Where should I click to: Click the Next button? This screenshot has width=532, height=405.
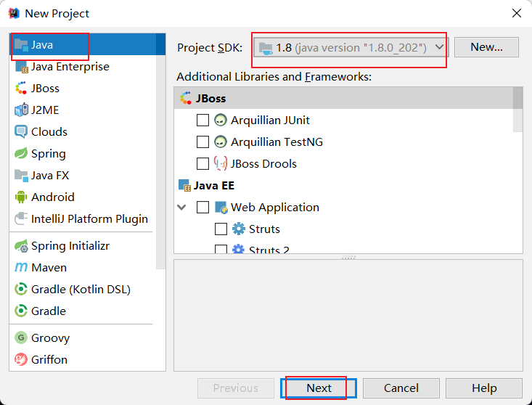(x=319, y=388)
